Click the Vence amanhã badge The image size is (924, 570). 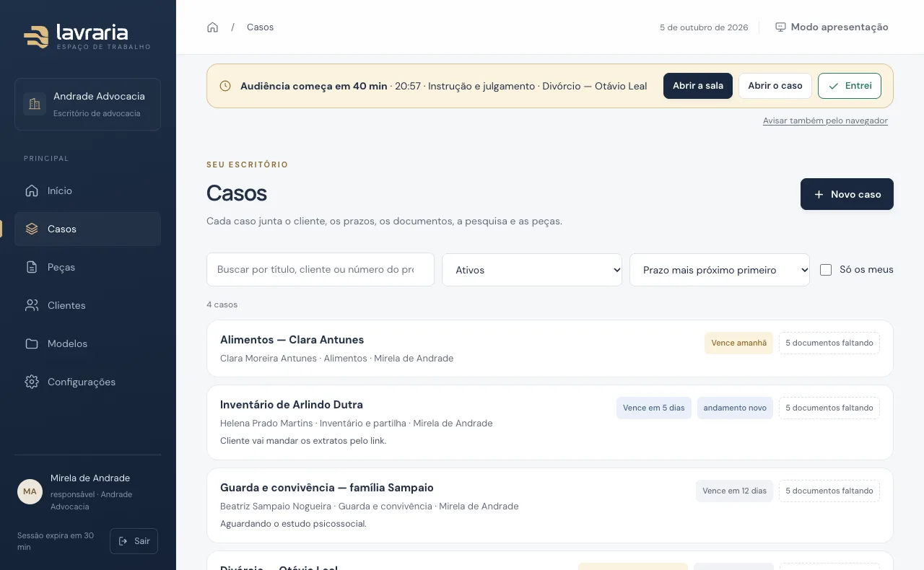[738, 343]
